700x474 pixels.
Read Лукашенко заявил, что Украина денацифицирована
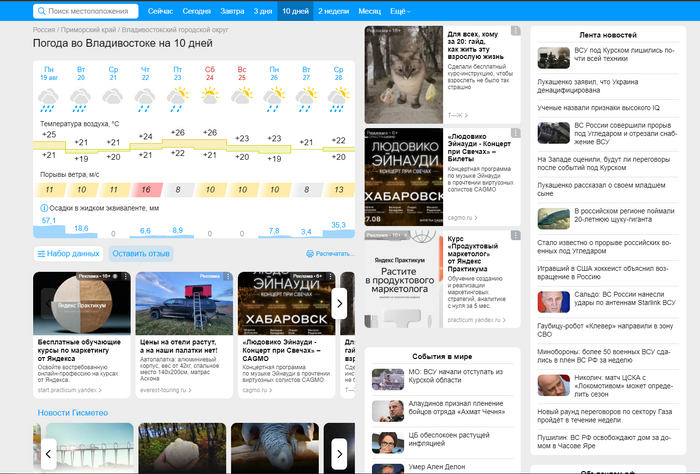[x=588, y=86]
